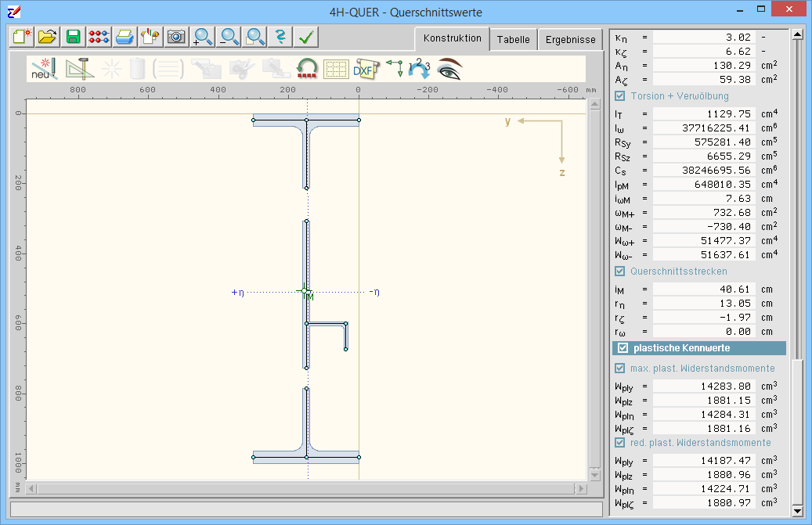The height and width of the screenshot is (525, 812).
Task: Switch to the Tabelle tab
Action: point(513,40)
